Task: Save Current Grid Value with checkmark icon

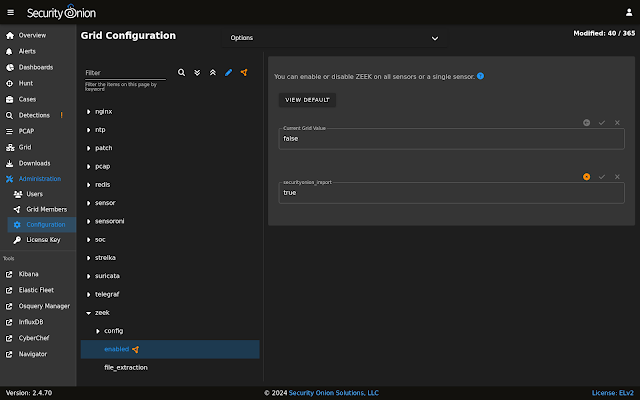Action: click(x=602, y=122)
